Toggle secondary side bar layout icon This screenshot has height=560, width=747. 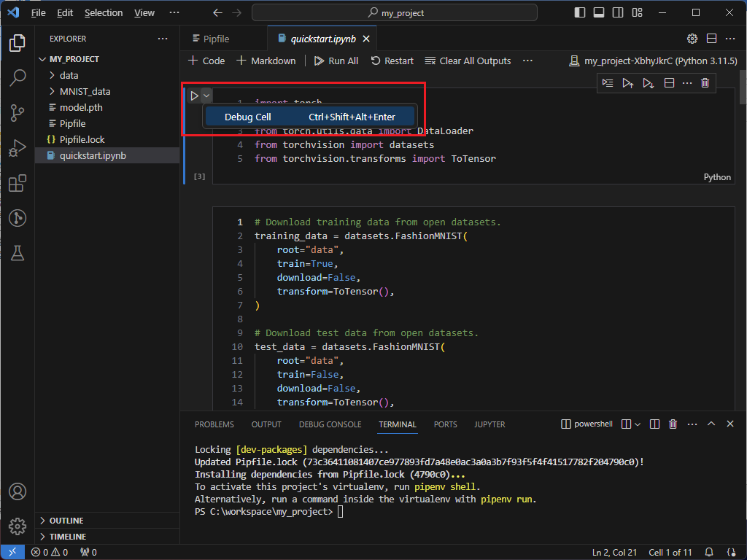click(x=618, y=13)
